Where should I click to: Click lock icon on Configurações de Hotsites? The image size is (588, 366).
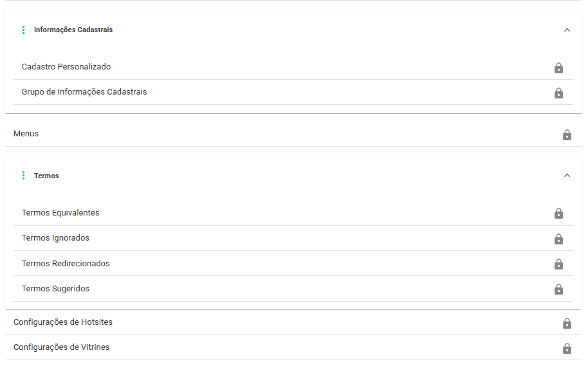point(567,324)
